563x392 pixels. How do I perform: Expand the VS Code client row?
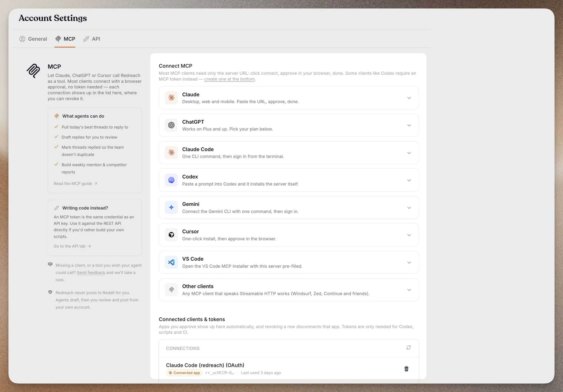[x=289, y=262]
